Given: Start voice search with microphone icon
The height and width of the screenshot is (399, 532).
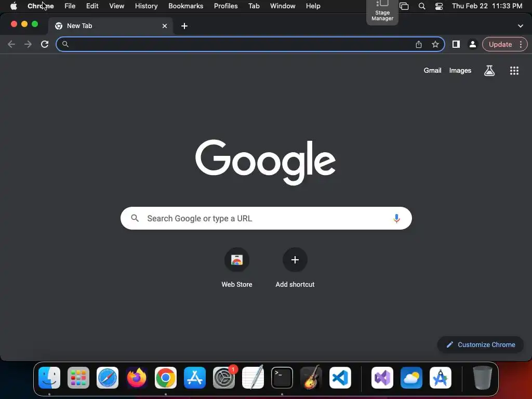Looking at the screenshot, I should click(x=396, y=218).
